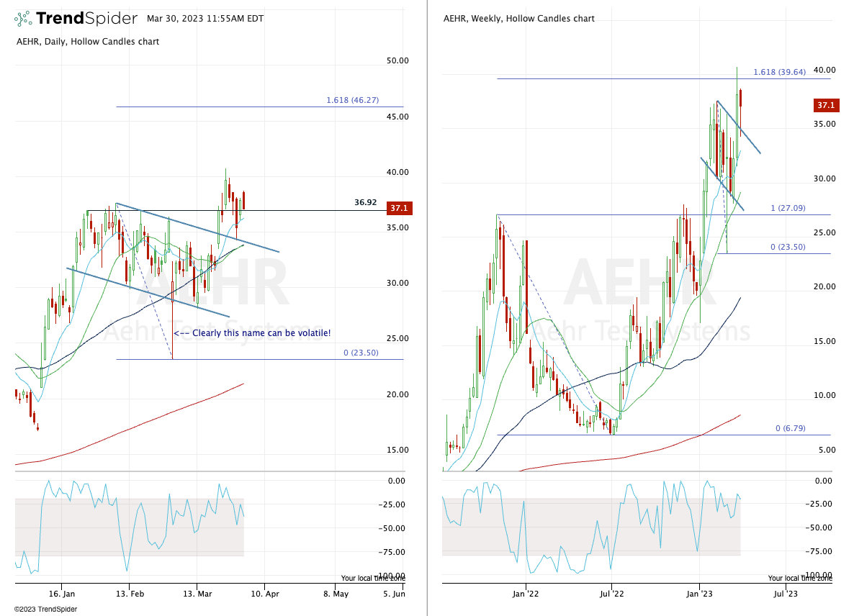Click the 45.00 price axis label on daily chart
The height and width of the screenshot is (616, 854).
click(397, 117)
